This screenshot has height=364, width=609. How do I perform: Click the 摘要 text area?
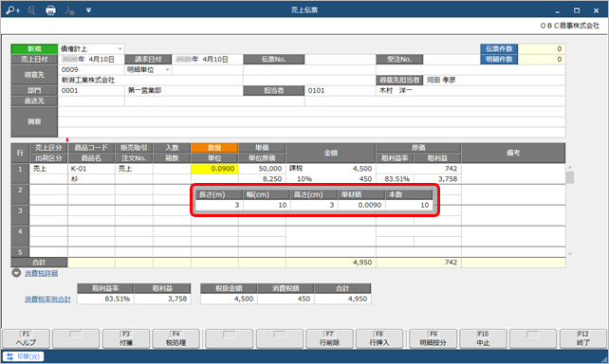[311, 122]
